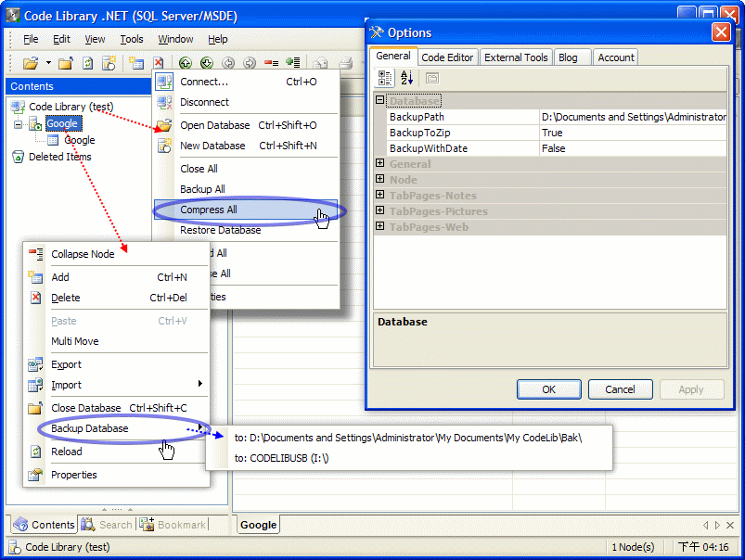The width and height of the screenshot is (745, 560).
Task: Click the Alphabetical sort icon in Options
Action: (406, 78)
